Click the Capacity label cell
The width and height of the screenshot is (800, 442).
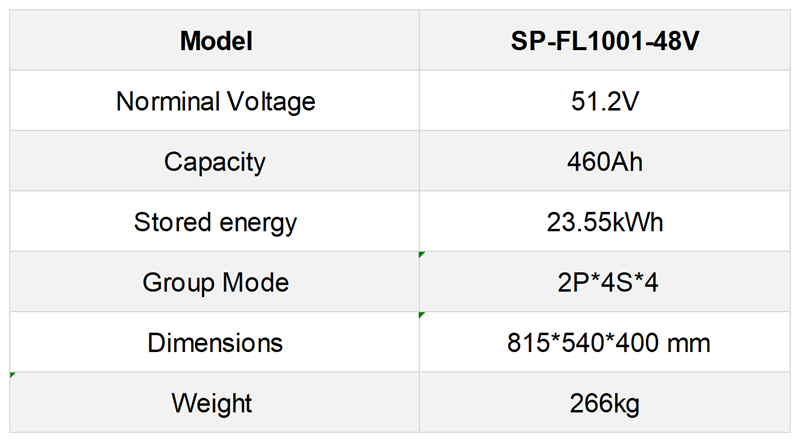click(215, 161)
